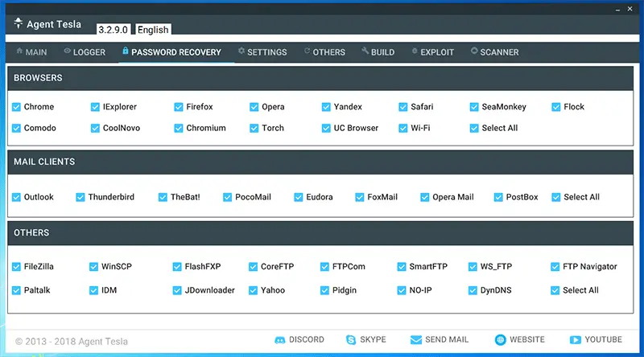Screen dimensions: 644x357
Task: Toggle Select All in Others section
Action: click(555, 290)
